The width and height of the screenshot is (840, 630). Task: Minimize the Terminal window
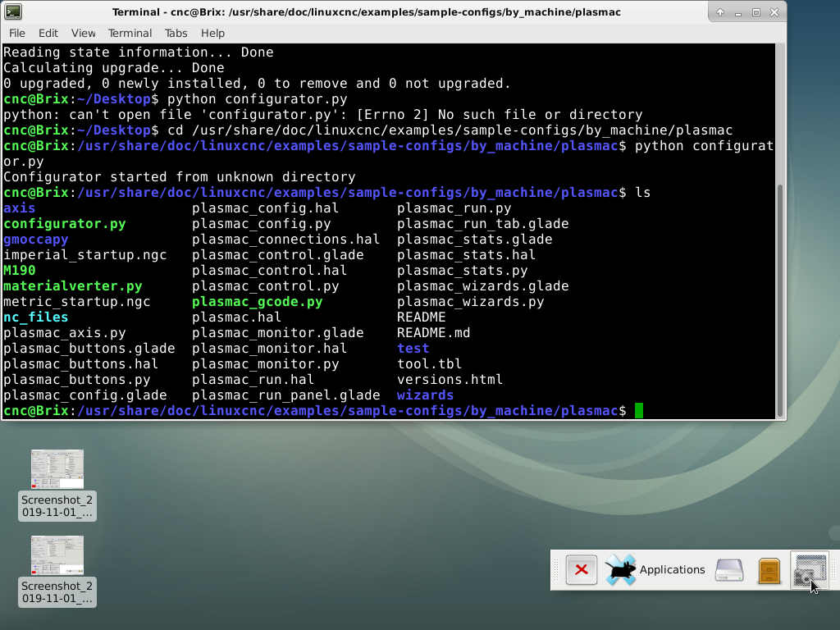738,12
